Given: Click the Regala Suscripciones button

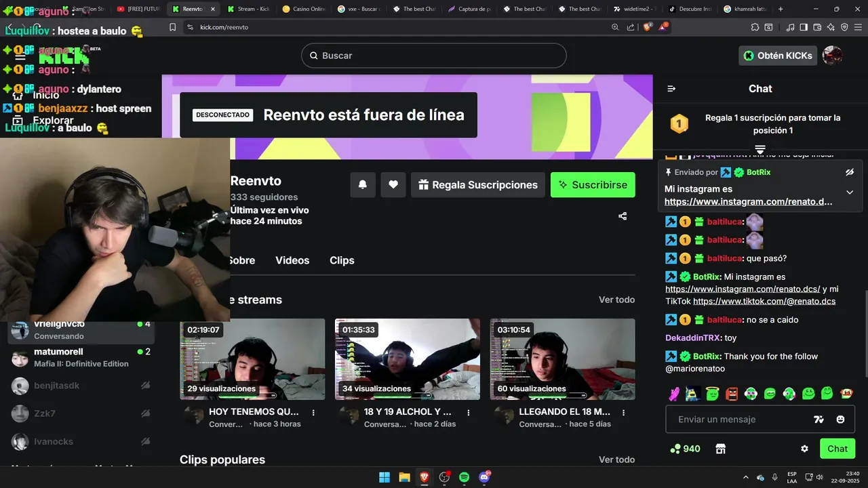Looking at the screenshot, I should (478, 185).
